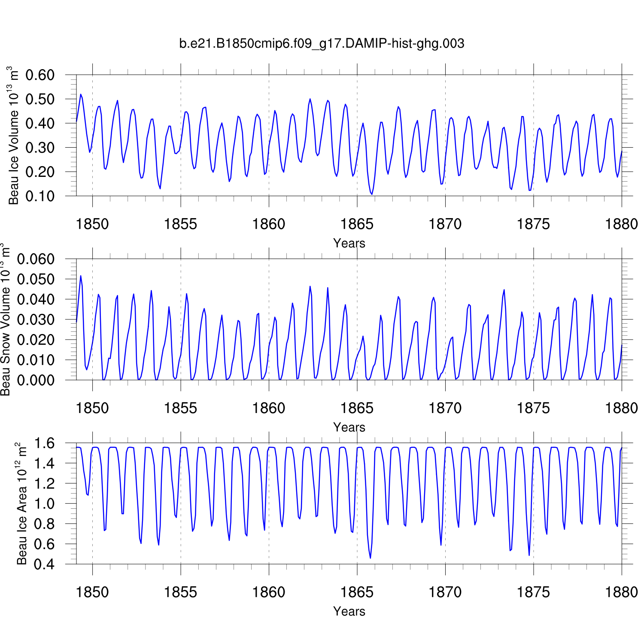The height and width of the screenshot is (644, 644).
Task: Click the 1880 x-axis label of the middle panel
Action: click(621, 408)
